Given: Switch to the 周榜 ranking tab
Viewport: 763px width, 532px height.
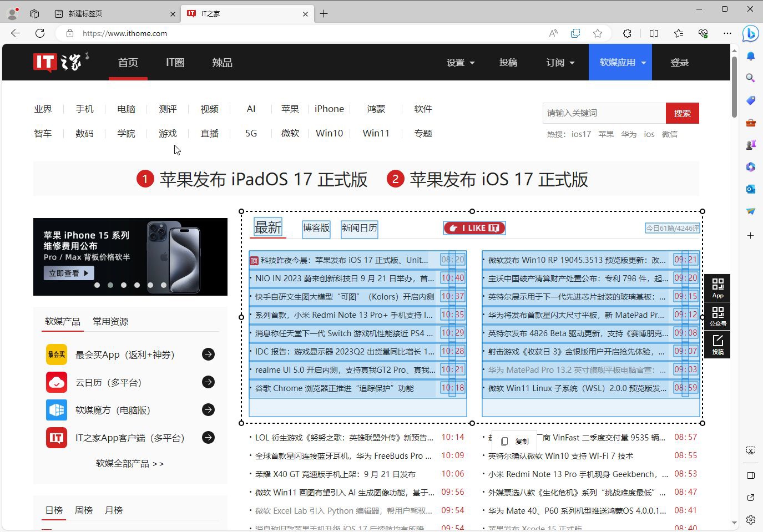Looking at the screenshot, I should click(x=83, y=510).
